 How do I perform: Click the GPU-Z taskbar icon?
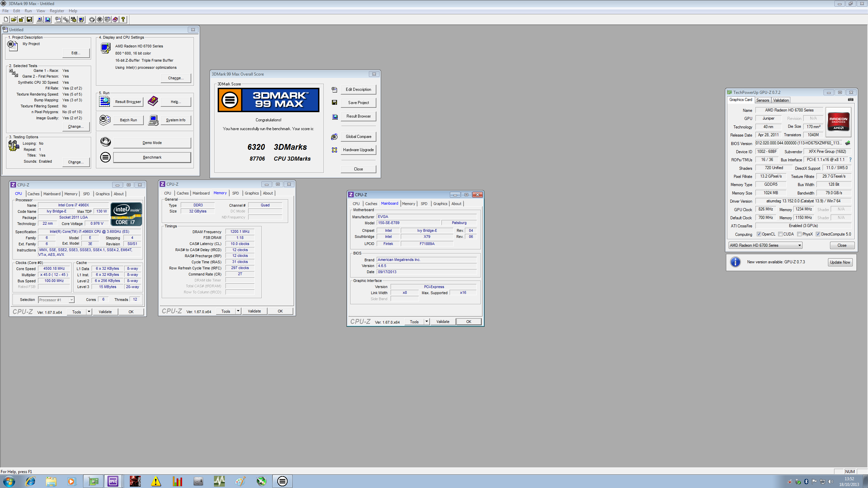tap(93, 481)
